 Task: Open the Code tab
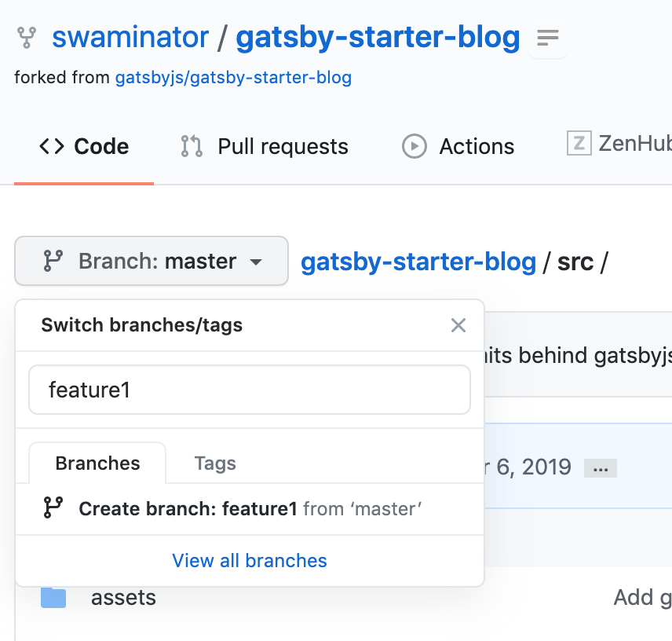coord(84,146)
